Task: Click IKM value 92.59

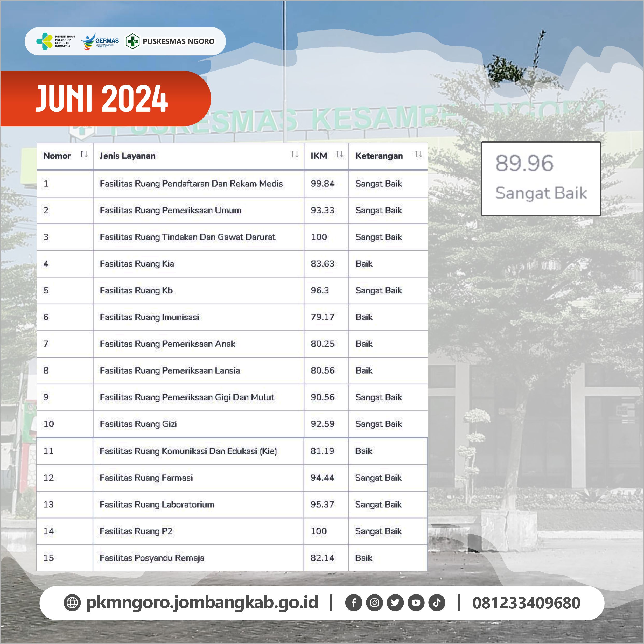Action: pos(323,424)
